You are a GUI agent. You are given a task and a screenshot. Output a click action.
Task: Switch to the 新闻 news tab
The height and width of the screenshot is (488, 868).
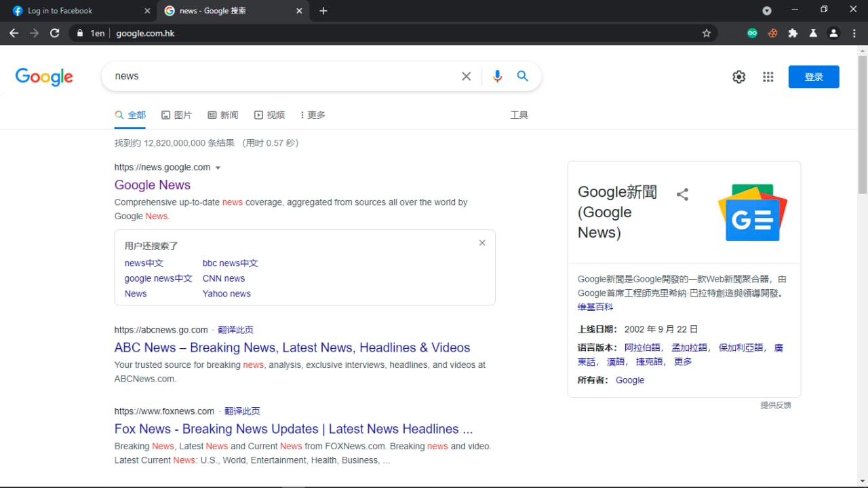(x=223, y=115)
